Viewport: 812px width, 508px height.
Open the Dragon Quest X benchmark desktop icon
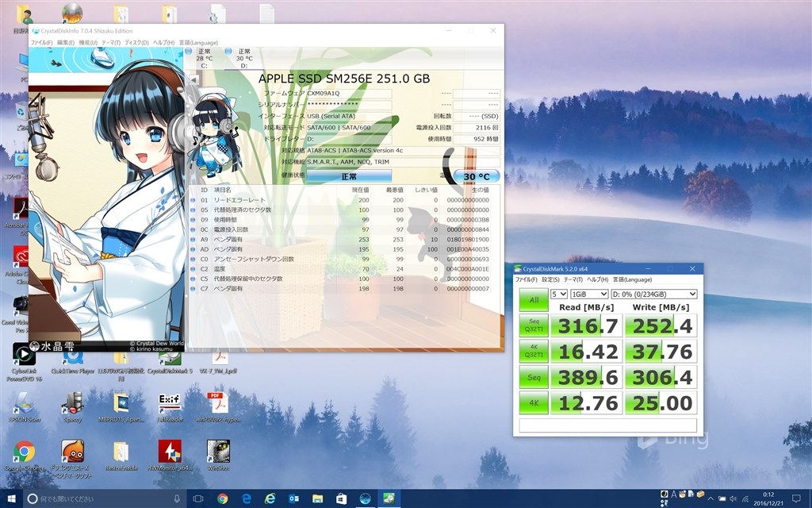click(72, 458)
